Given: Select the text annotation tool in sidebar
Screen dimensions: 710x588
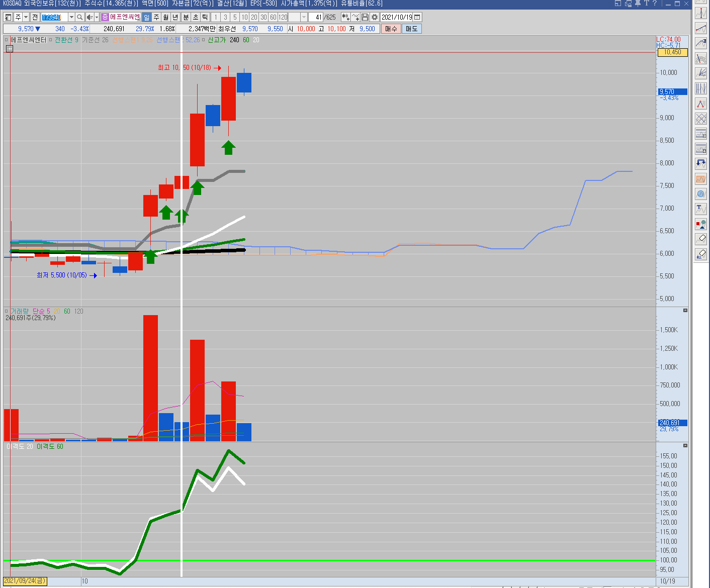Looking at the screenshot, I should [701, 209].
